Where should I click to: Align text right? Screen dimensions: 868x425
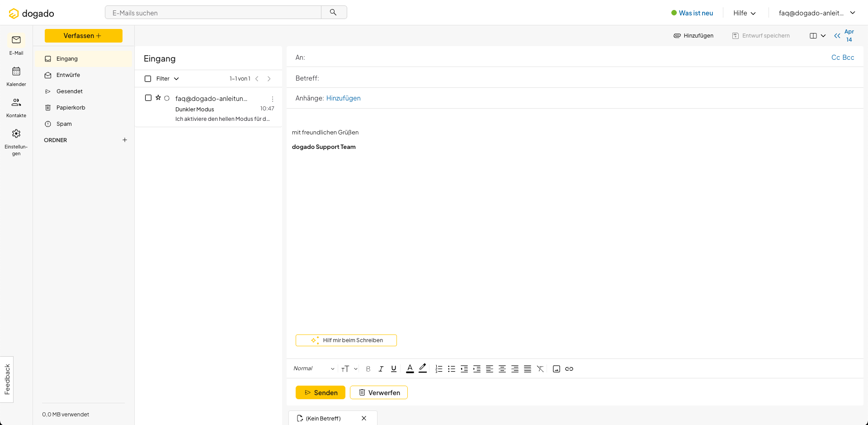(x=514, y=369)
